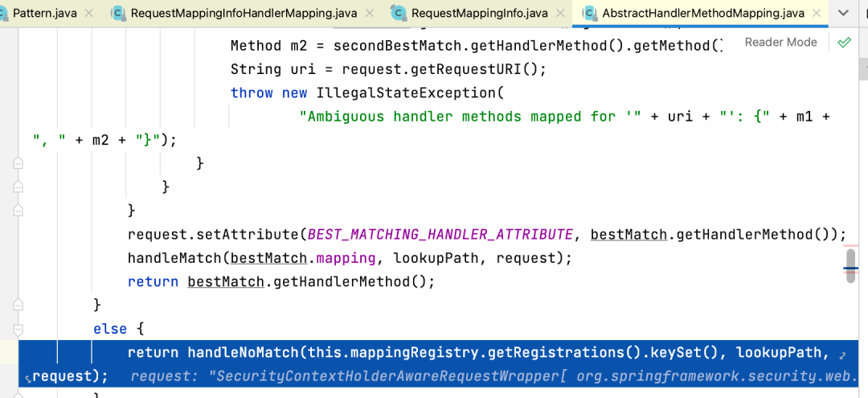Toggle Reader Mode in the editor
Image resolution: width=868 pixels, height=398 pixels.
(780, 42)
